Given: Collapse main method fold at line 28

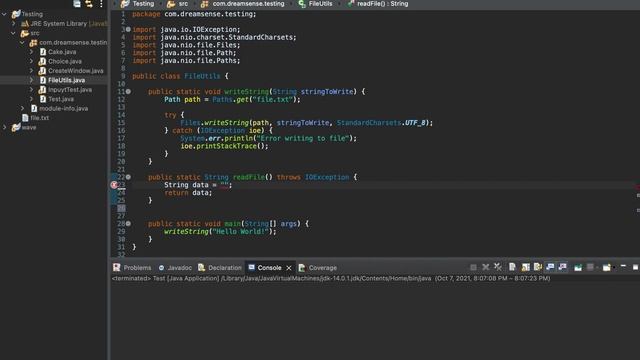Looking at the screenshot, I should (128, 224).
